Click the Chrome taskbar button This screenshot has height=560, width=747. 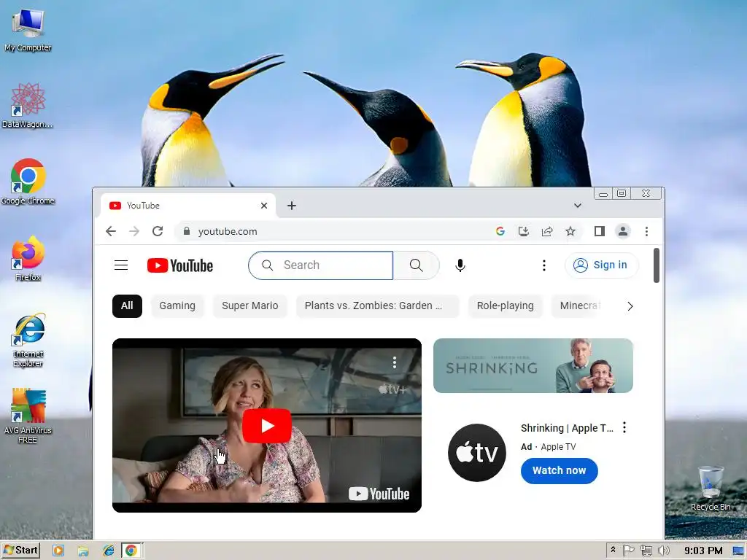(x=131, y=551)
